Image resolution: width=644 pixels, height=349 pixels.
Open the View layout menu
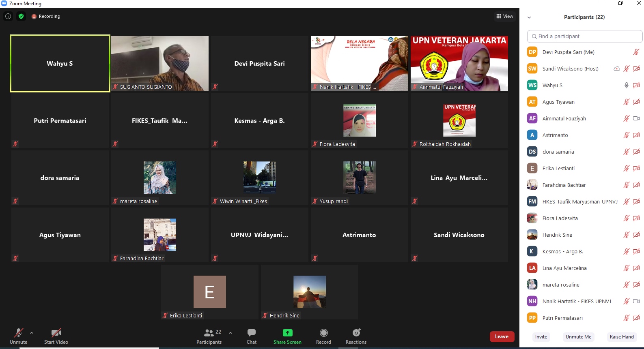(505, 16)
